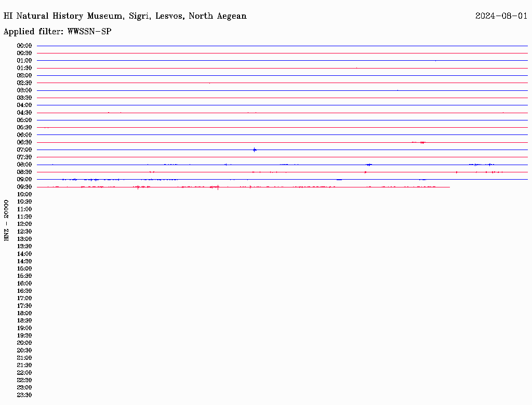Viewport: 532px width, 405px height.
Task: Click the 15:30 time label
Action: (24, 276)
